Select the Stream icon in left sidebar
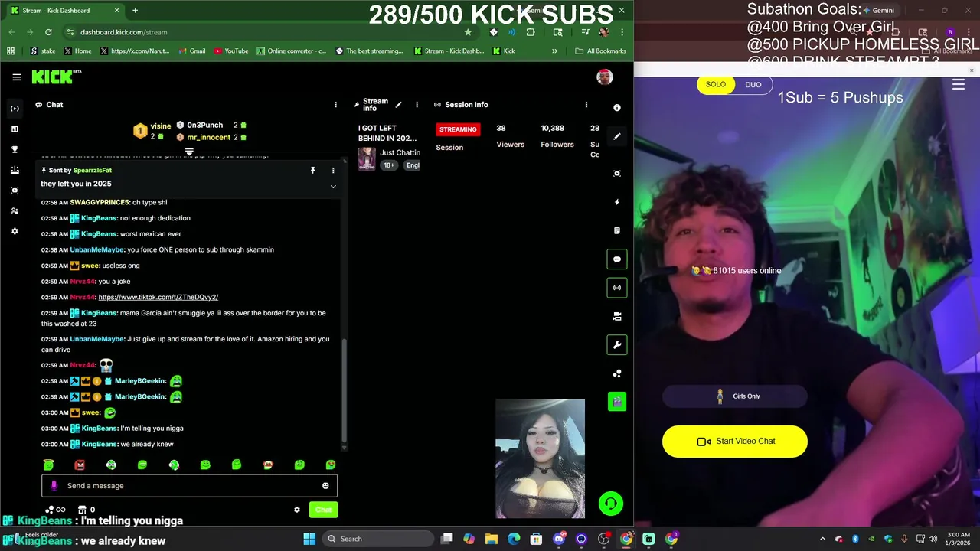Screen dimensions: 980x551 point(15,109)
